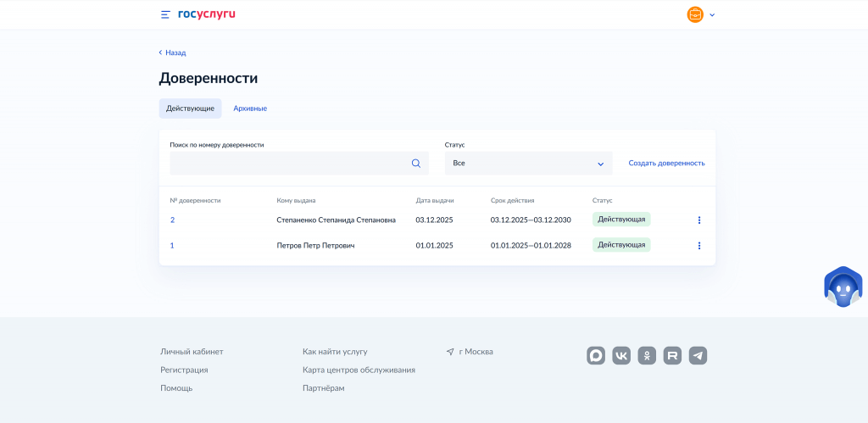This screenshot has width=868, height=423.
Task: Open the orange briefcase profile avatar
Action: (695, 15)
